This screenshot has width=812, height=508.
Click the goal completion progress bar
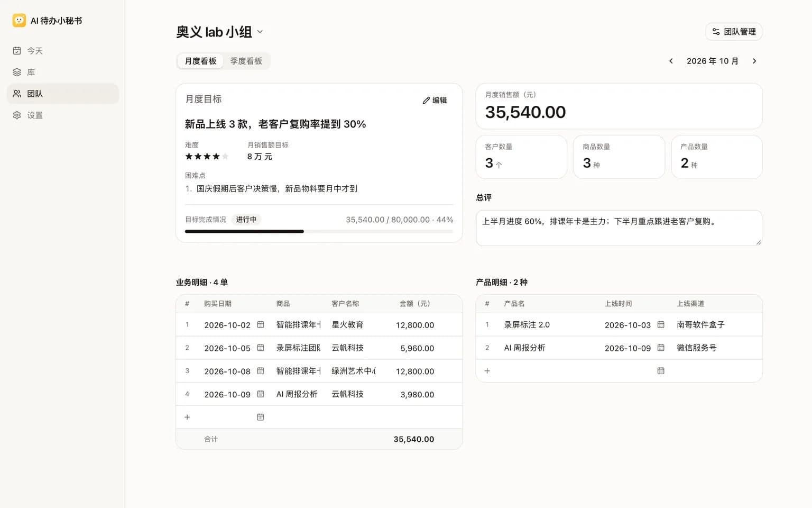(319, 231)
